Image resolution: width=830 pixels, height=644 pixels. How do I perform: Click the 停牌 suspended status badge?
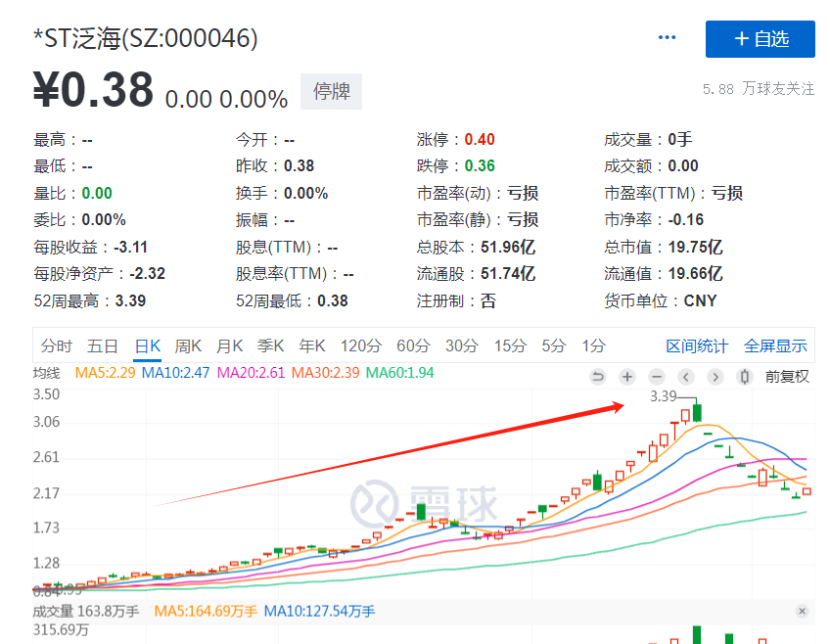coord(332,92)
